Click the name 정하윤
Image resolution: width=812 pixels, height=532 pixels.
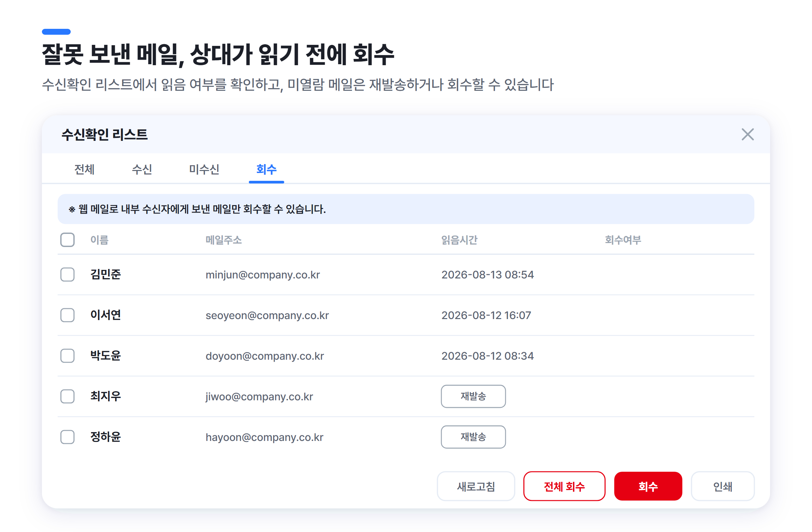point(105,437)
